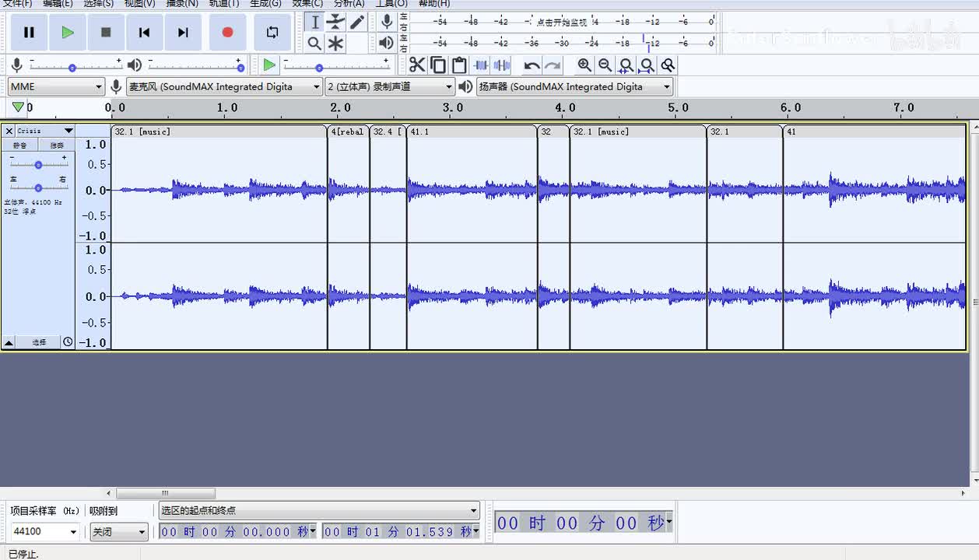The image size is (979, 560).
Task: Close the Crisis track with the X button
Action: (9, 131)
